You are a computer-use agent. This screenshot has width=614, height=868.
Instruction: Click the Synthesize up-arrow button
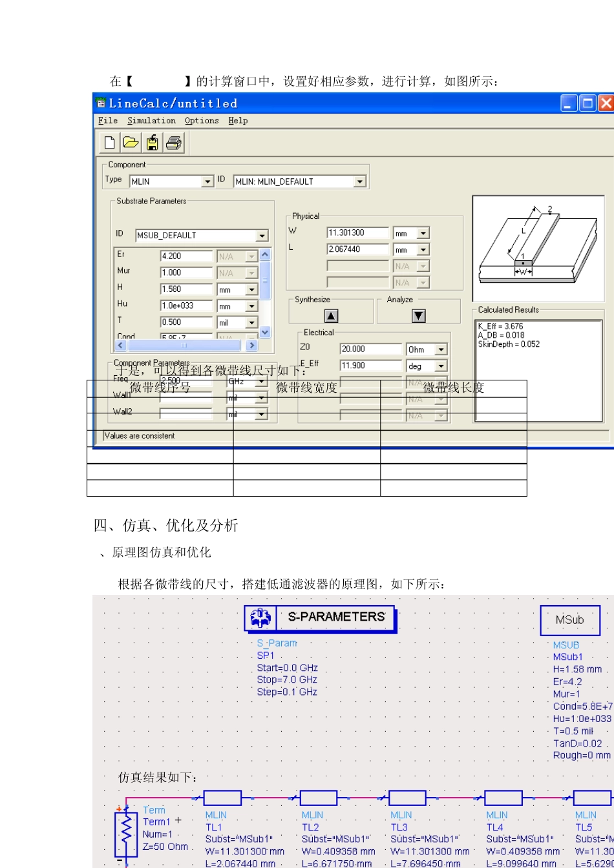[331, 316]
